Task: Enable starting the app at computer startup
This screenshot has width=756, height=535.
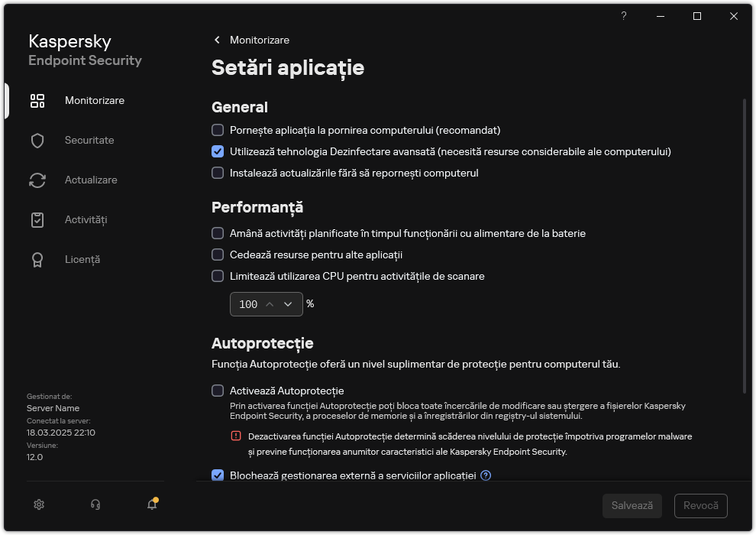Action: (x=218, y=130)
